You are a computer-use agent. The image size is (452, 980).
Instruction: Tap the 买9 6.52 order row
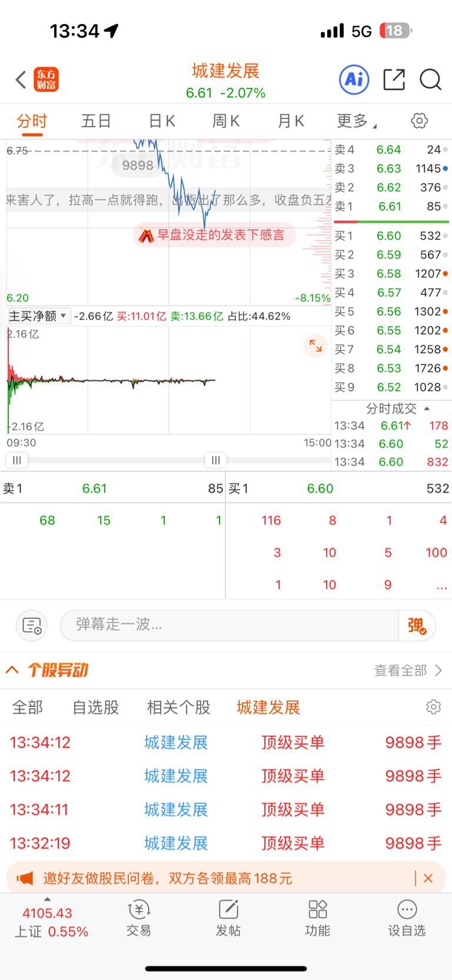391,387
